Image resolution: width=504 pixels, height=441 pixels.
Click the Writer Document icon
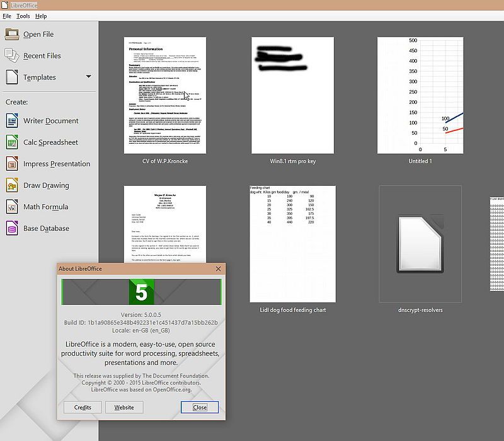click(12, 121)
